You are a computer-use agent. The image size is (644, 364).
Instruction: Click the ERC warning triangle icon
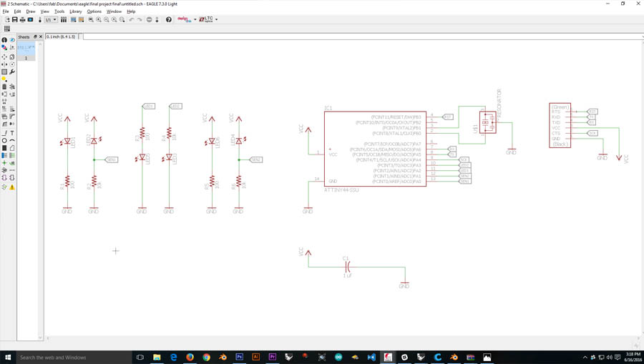(x=12, y=187)
